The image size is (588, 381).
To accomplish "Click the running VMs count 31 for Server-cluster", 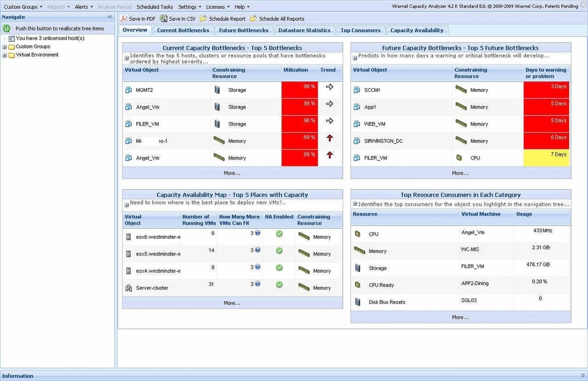I will pos(211,284).
